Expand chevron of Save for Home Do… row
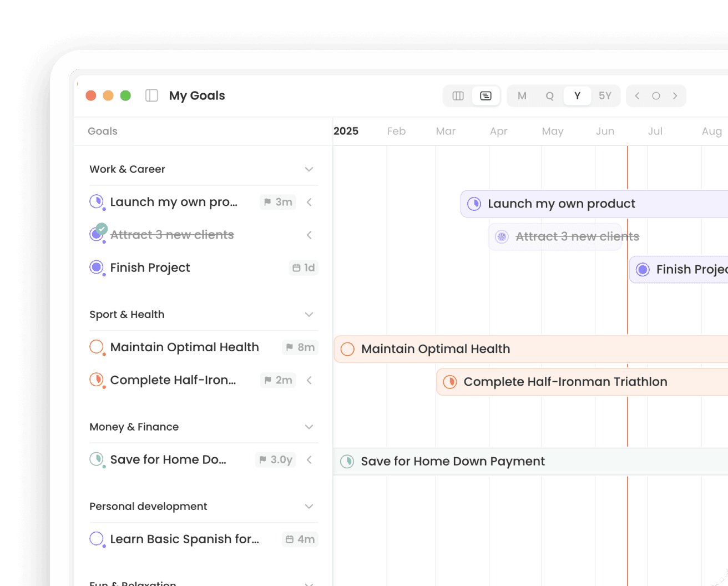The width and height of the screenshot is (728, 586). point(309,459)
